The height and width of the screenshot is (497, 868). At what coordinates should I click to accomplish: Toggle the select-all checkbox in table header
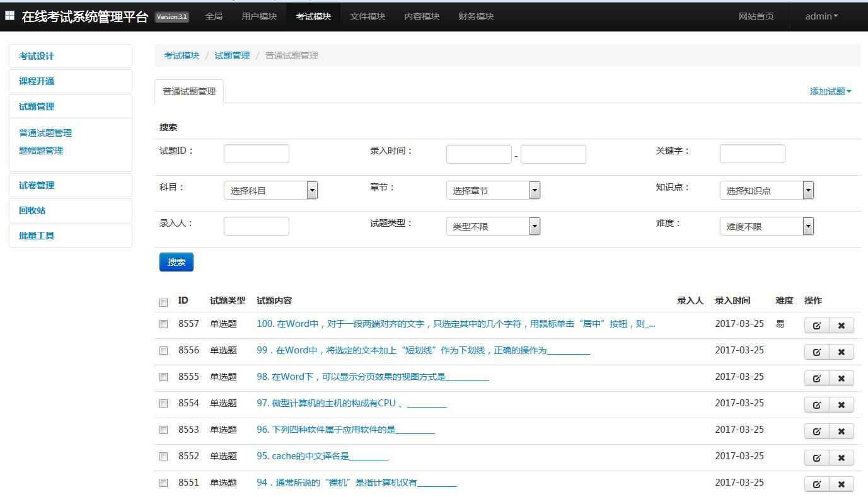click(x=164, y=302)
